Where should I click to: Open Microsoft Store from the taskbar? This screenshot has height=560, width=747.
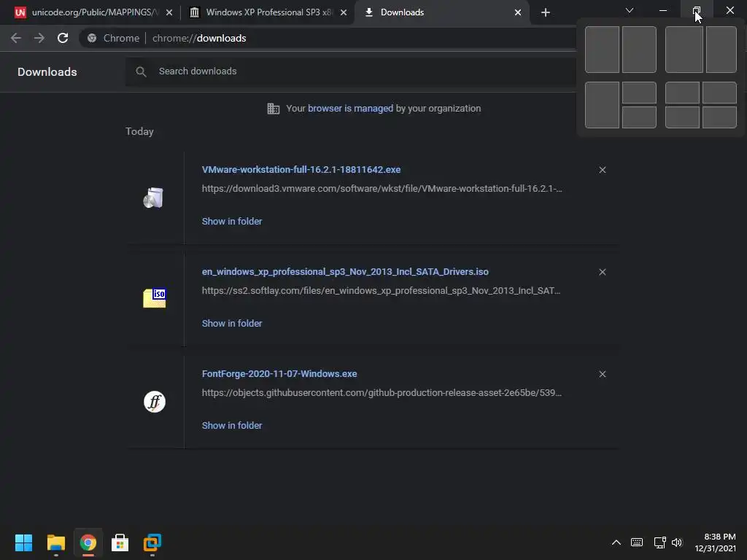coord(120,542)
